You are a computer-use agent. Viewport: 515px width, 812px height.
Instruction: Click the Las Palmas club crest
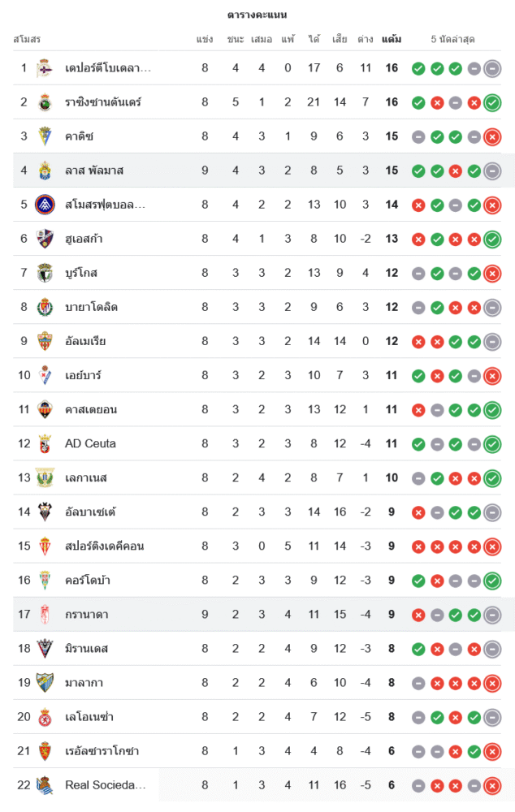[45, 171]
